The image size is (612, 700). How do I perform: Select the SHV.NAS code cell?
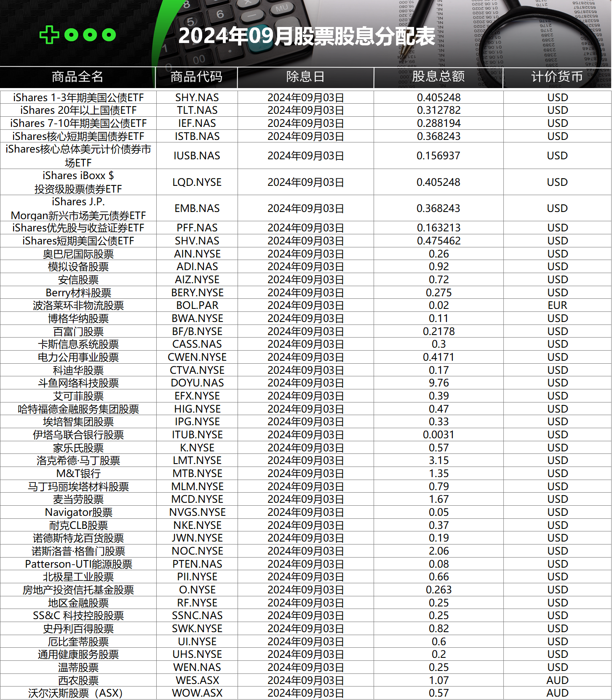pyautogui.click(x=197, y=241)
